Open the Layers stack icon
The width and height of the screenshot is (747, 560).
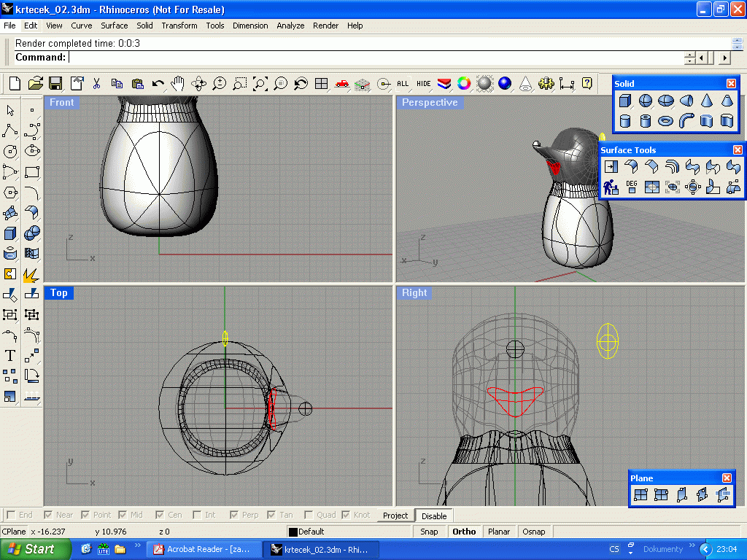point(444,84)
